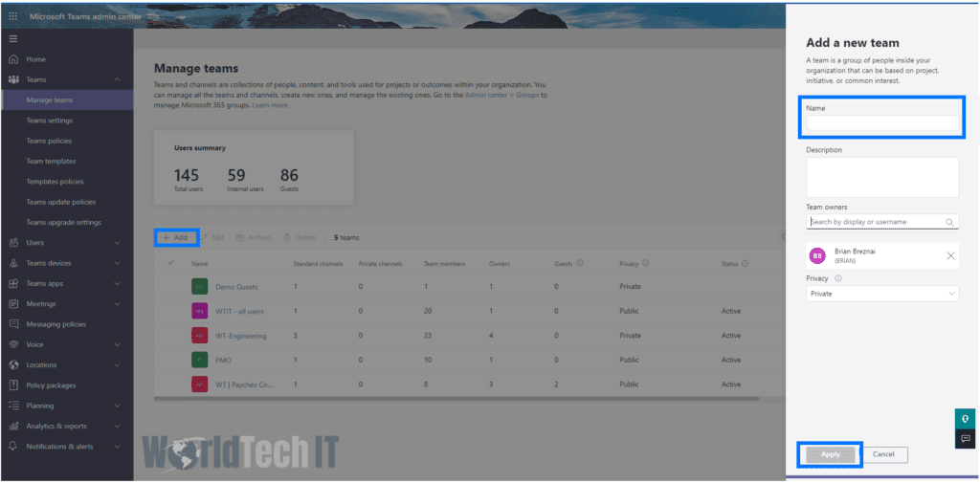The width and height of the screenshot is (980, 483).
Task: Expand the Teams devices chevron
Action: point(117,263)
